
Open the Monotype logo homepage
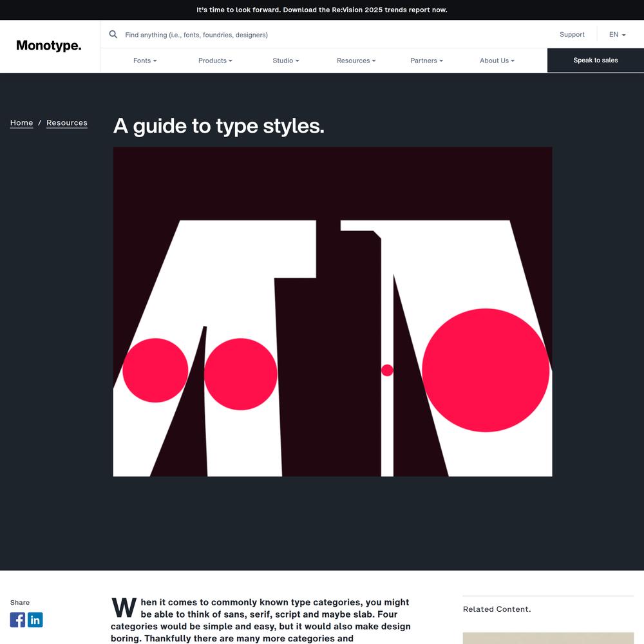point(48,46)
